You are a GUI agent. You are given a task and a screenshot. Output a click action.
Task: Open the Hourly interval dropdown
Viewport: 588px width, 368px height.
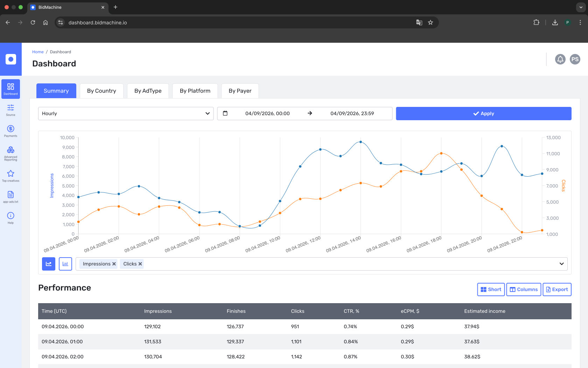coord(126,114)
